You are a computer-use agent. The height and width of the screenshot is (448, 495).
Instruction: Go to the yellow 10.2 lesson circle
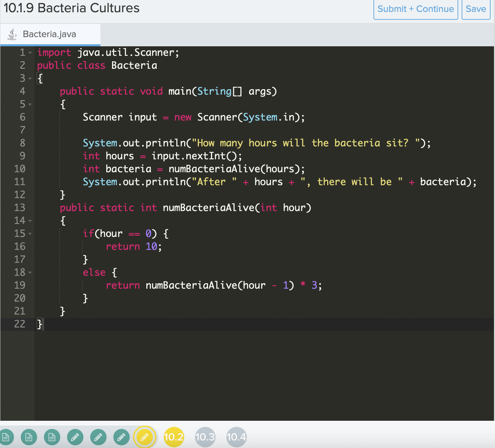(174, 437)
